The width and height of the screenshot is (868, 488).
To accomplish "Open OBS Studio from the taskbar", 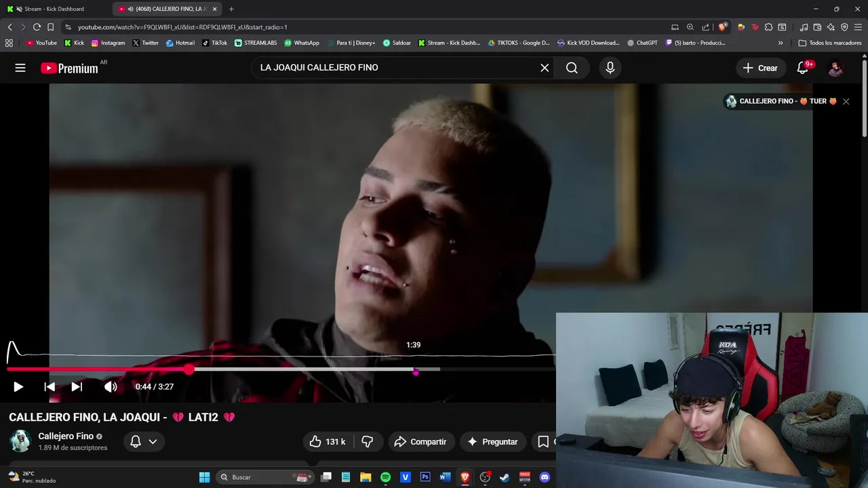I will pos(485,477).
